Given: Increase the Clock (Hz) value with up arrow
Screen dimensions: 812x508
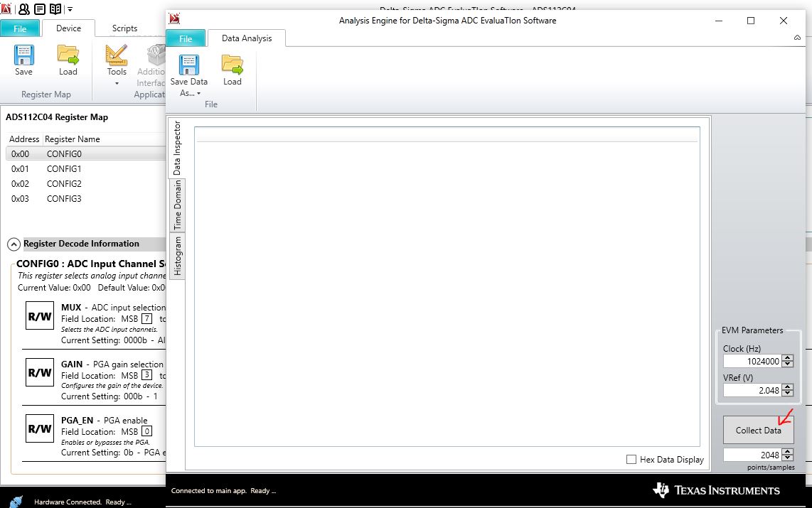Looking at the screenshot, I should (x=788, y=358).
